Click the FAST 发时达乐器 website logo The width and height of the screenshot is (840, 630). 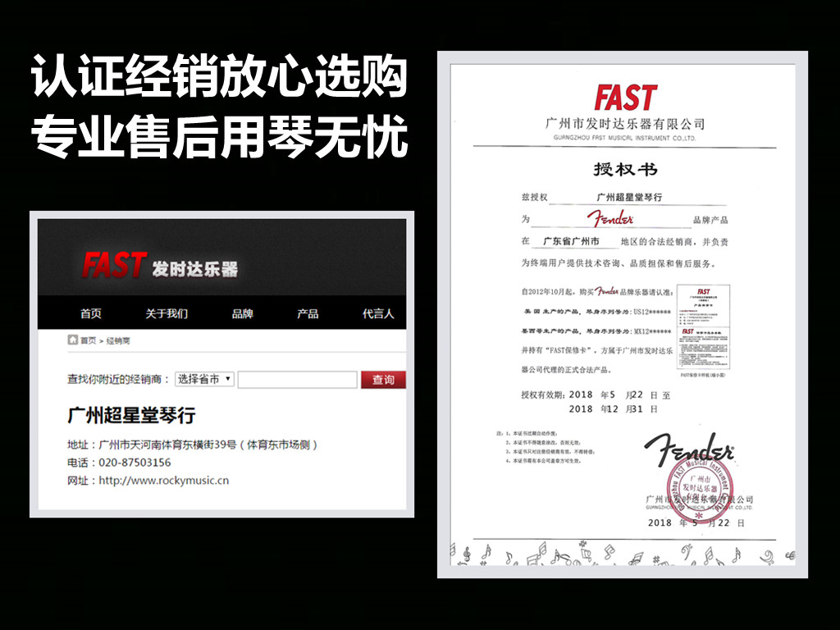tap(160, 265)
